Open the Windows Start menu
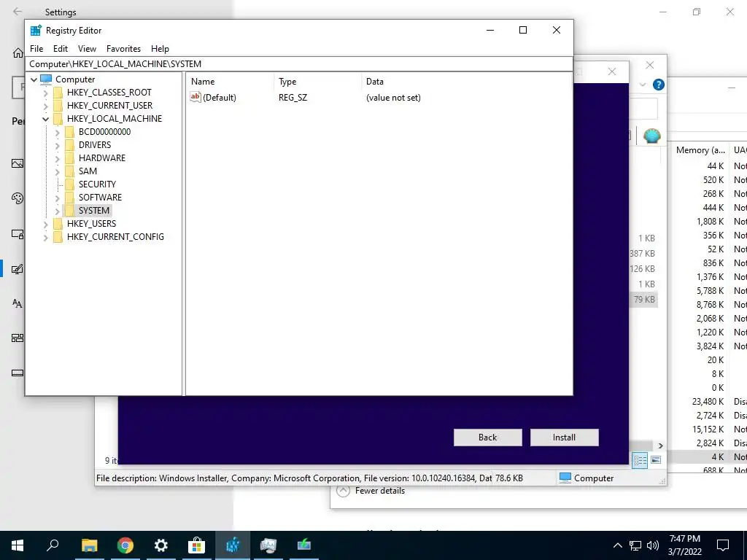The height and width of the screenshot is (560, 747). (x=18, y=545)
